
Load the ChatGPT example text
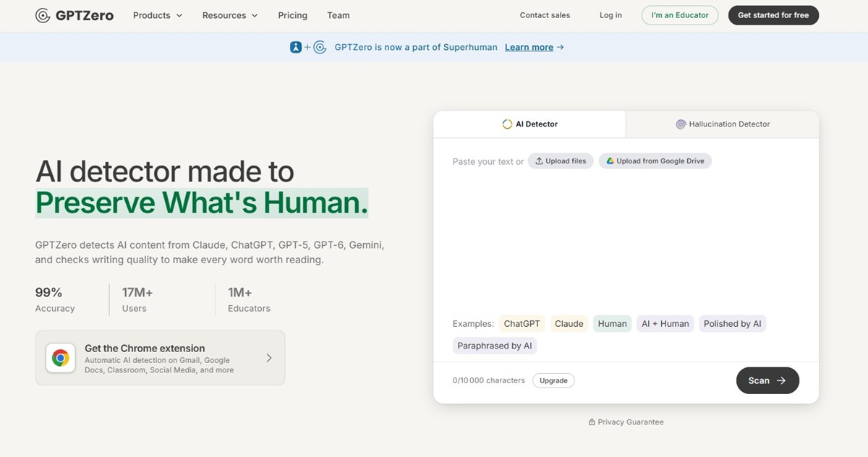point(522,324)
